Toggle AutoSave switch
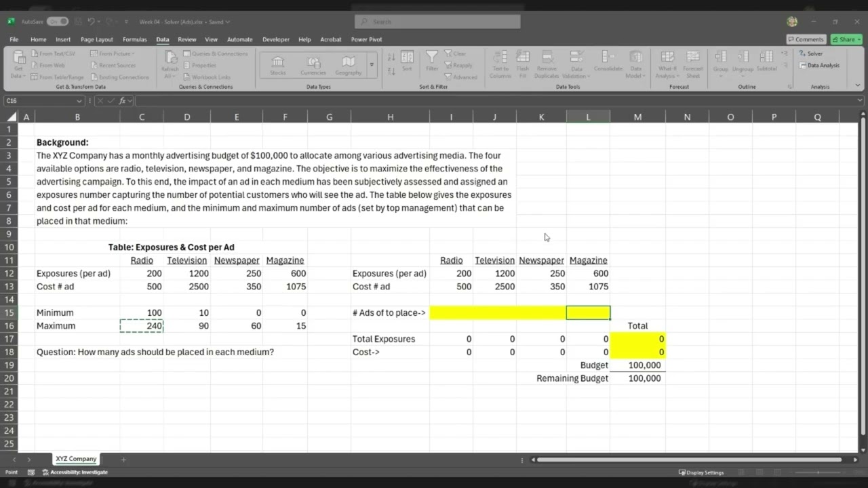The image size is (868, 488). pos(57,22)
